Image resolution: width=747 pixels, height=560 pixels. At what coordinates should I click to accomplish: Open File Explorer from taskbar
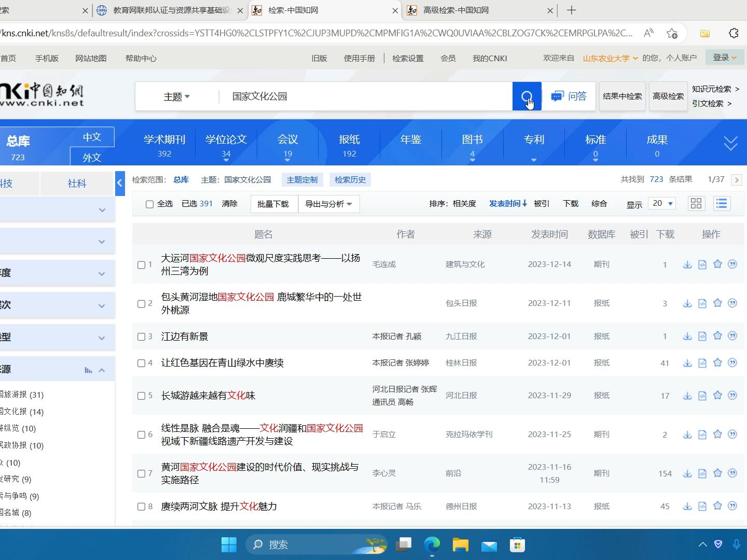[x=460, y=544]
